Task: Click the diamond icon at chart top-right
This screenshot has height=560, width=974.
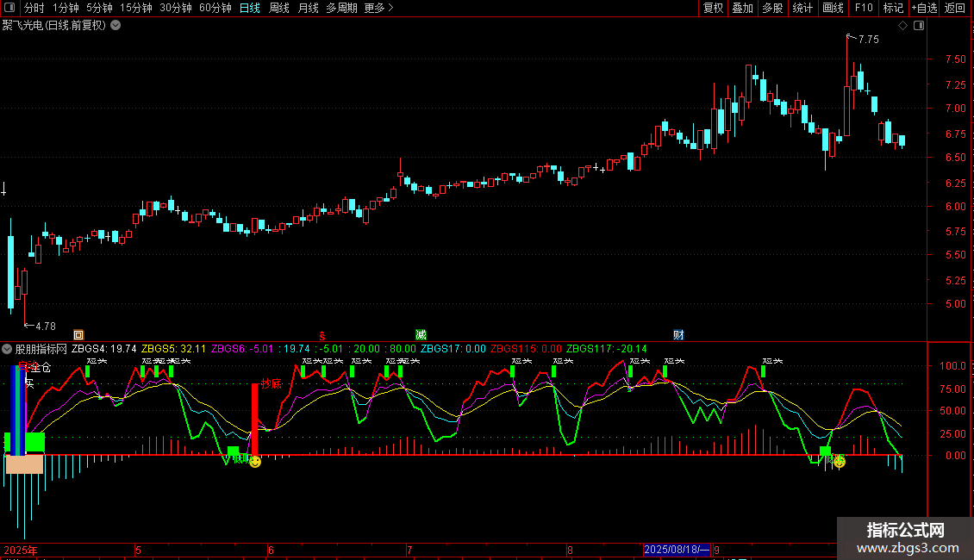Action: (902, 26)
